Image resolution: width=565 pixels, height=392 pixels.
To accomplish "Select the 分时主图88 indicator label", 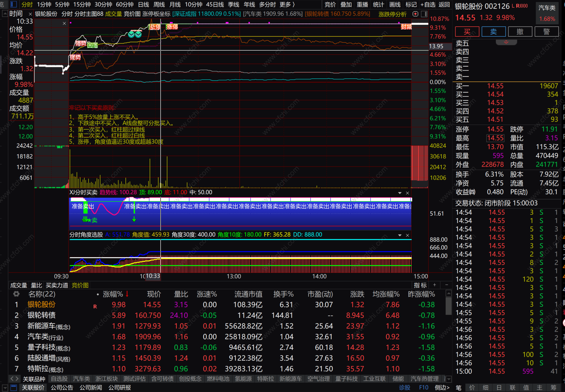I will click(89, 14).
